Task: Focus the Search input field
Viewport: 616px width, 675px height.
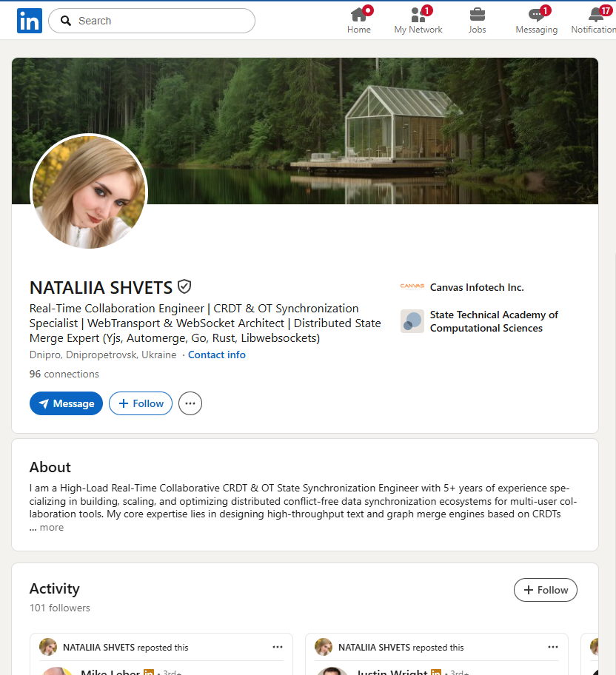Action: click(x=152, y=21)
